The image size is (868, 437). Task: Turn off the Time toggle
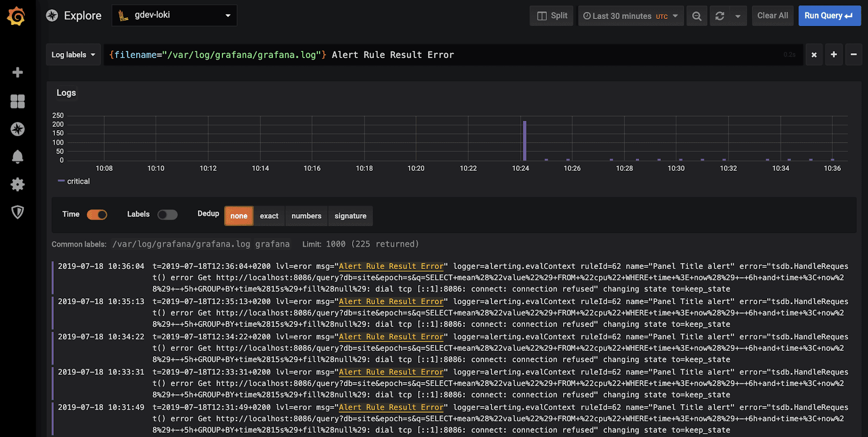97,215
